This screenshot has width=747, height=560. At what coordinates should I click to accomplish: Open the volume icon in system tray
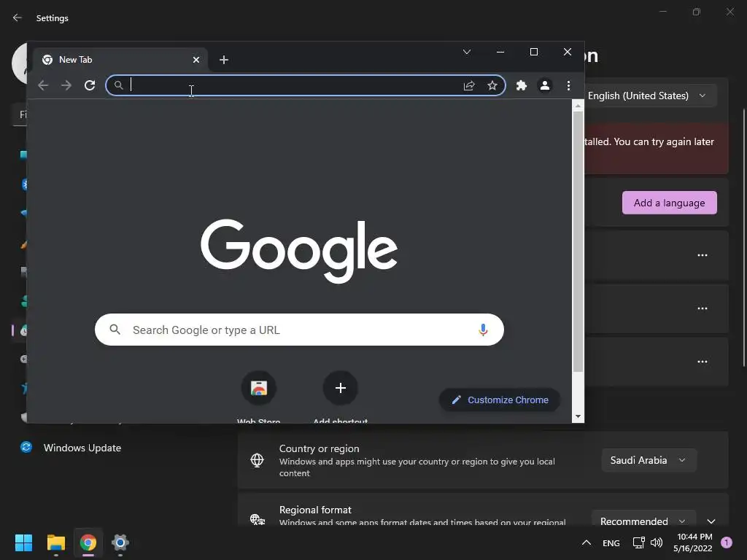(657, 542)
